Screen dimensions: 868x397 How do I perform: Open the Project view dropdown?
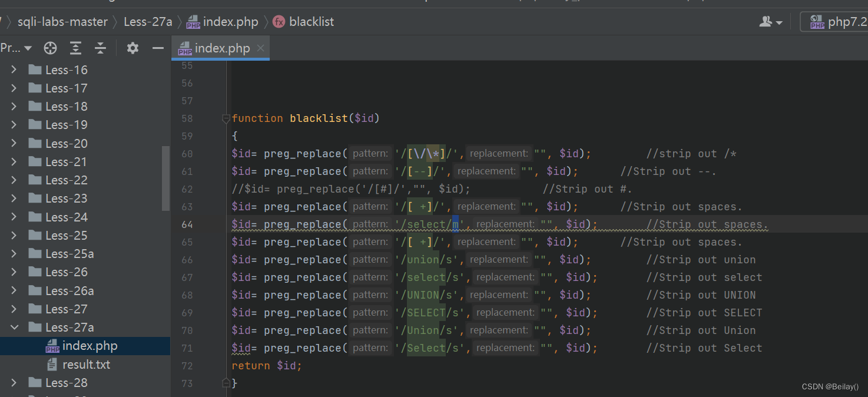(x=16, y=48)
